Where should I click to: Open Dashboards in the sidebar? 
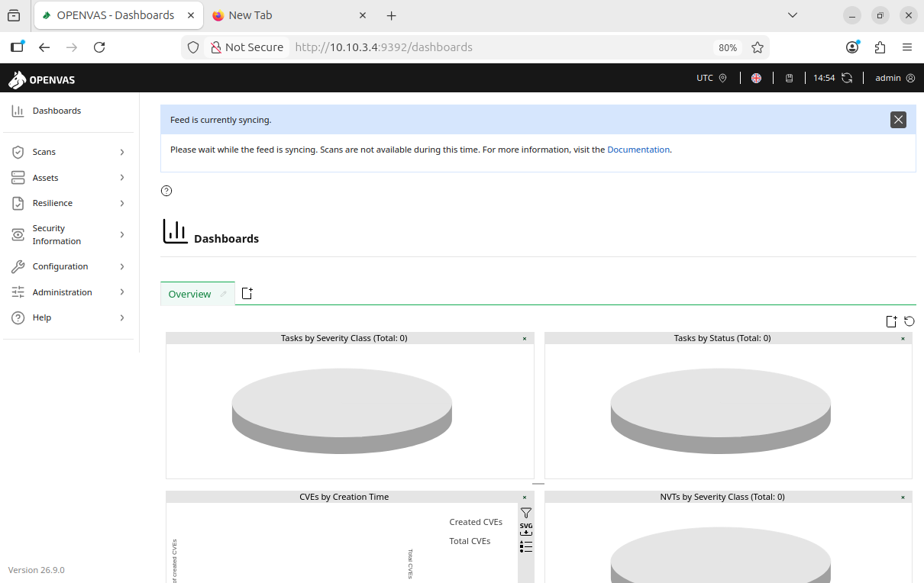tap(57, 111)
